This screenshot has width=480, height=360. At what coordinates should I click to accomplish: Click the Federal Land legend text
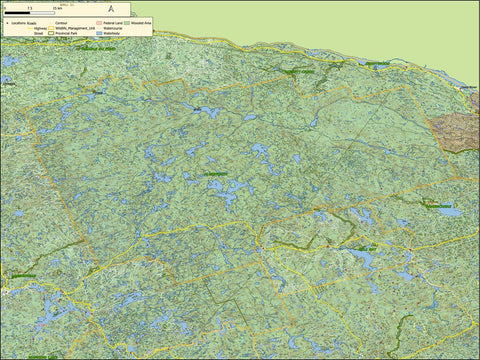(113, 23)
